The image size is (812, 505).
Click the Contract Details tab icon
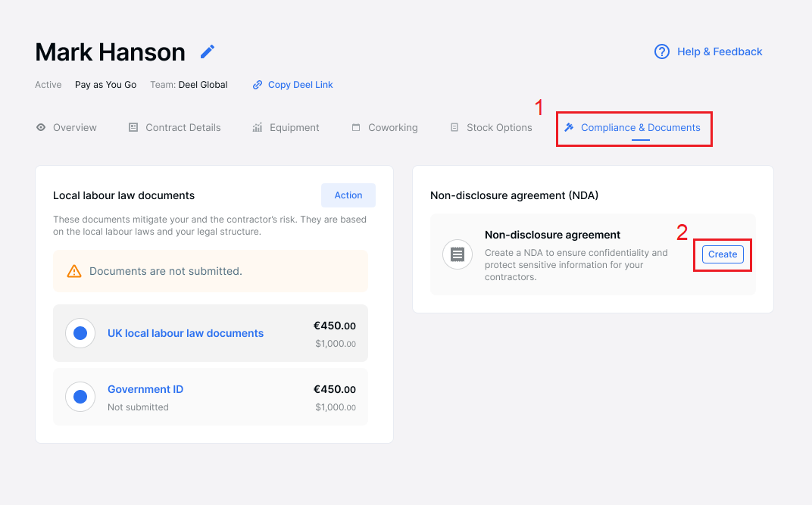(x=133, y=127)
